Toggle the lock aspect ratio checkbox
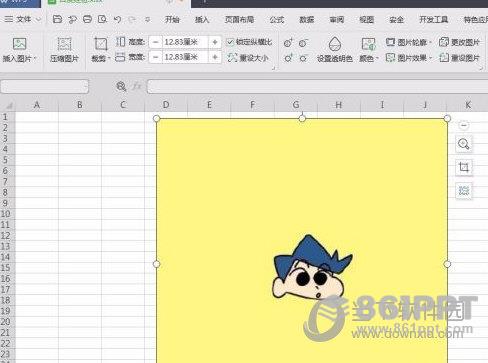The height and width of the screenshot is (363, 488). [x=230, y=42]
